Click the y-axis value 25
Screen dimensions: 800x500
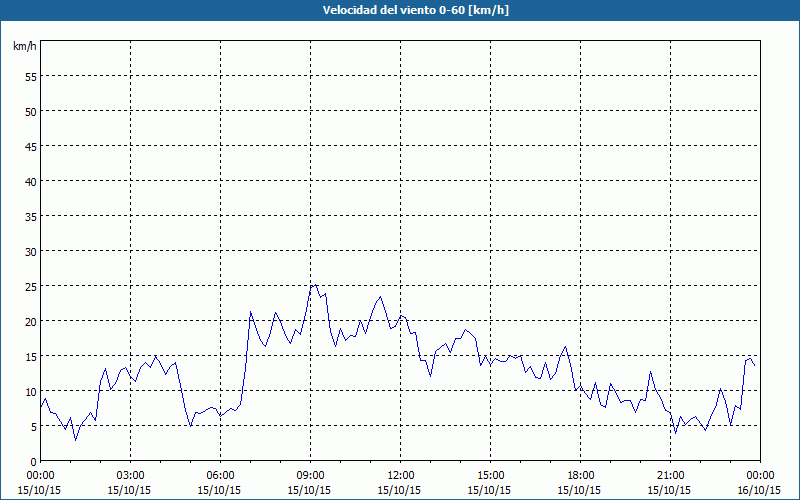(31, 287)
